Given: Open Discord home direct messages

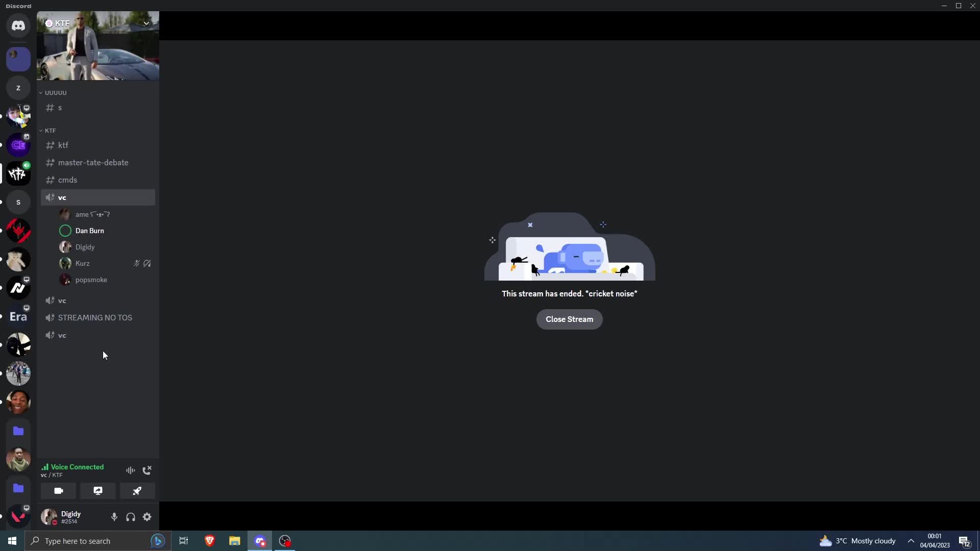Looking at the screenshot, I should tap(18, 26).
